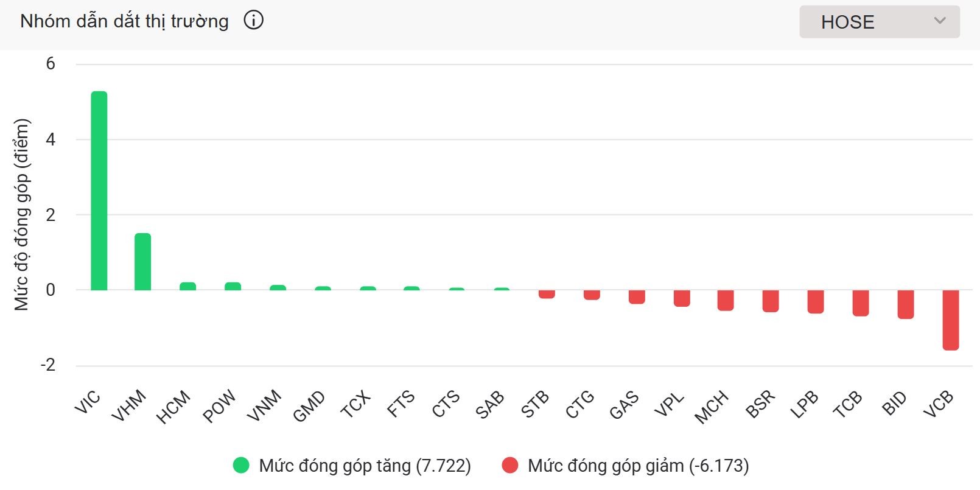This screenshot has width=980, height=490.
Task: Toggle green legend Mức đóng góp tăng
Action: coord(352,466)
